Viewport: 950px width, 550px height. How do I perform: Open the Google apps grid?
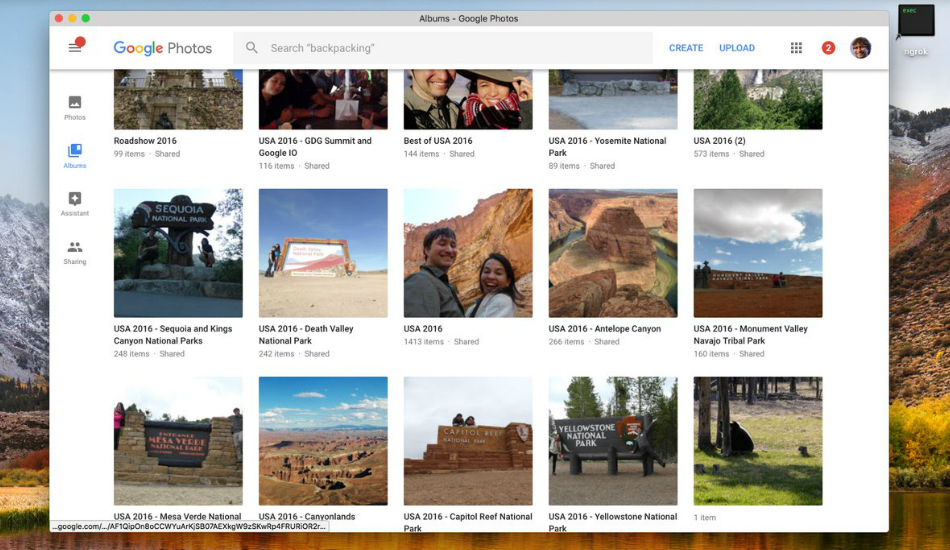coord(796,48)
